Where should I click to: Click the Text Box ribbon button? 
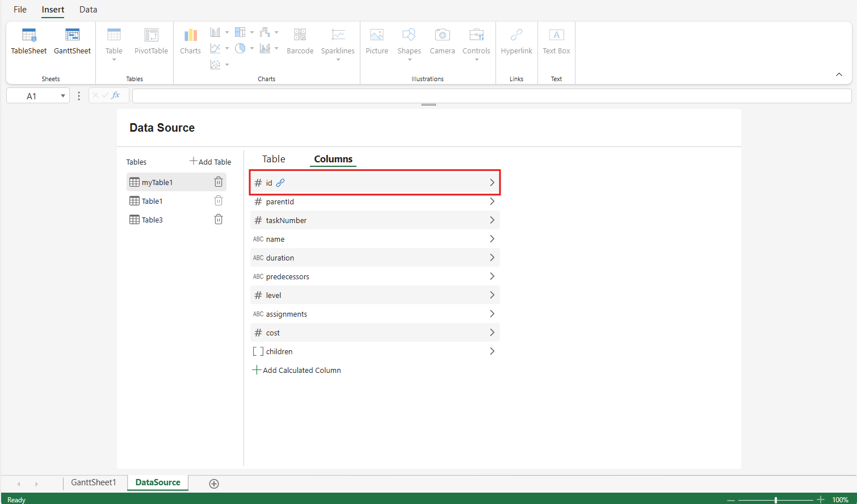tap(556, 42)
